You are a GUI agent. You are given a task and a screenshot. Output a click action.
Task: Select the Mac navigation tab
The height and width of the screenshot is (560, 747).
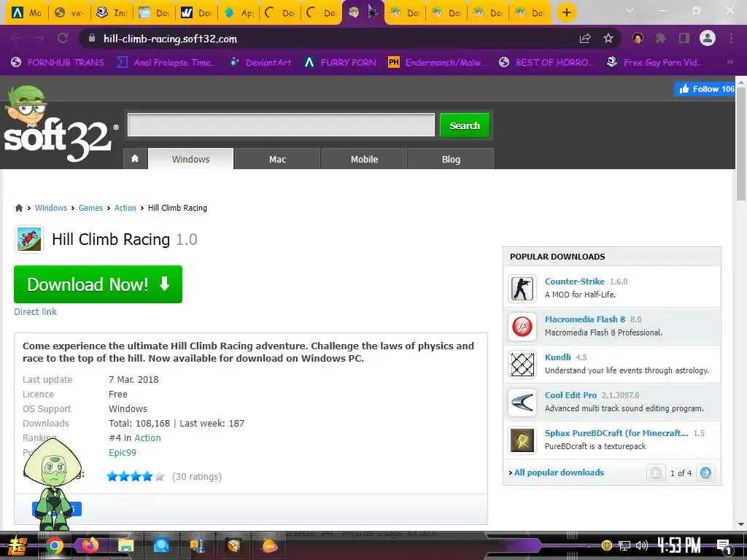(x=277, y=159)
